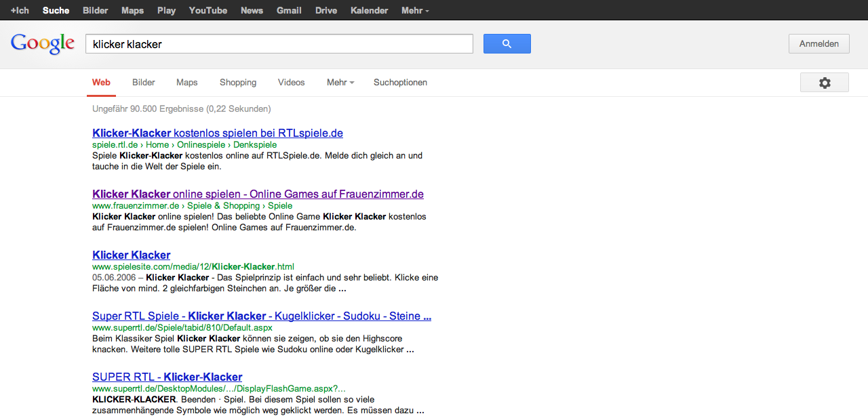Open the Super RTL Spiele result link
This screenshot has width=868, height=416.
click(261, 316)
